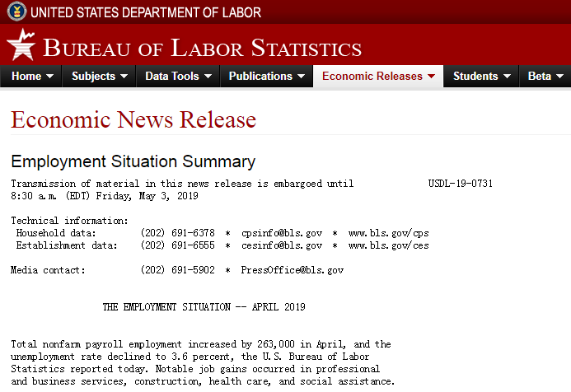The height and width of the screenshot is (392, 571).
Task: Click the Bureau of Labor Statistics title
Action: [x=202, y=48]
